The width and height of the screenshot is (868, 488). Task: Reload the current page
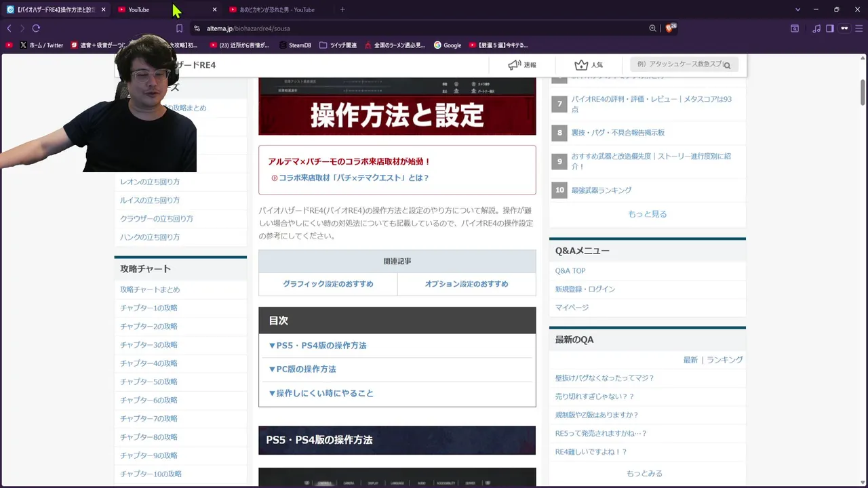[x=36, y=28]
